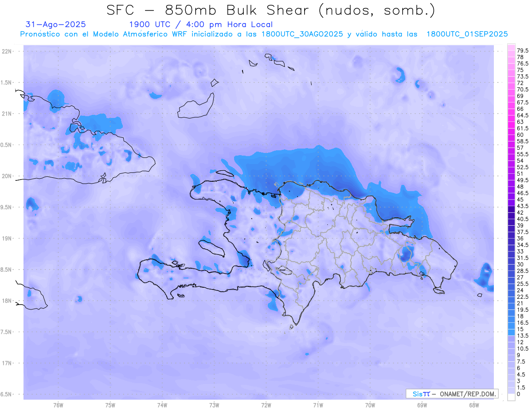
Task: Click the 'SisTT – ONAMET/REP.DOM.' credit box
Action: [x=452, y=394]
